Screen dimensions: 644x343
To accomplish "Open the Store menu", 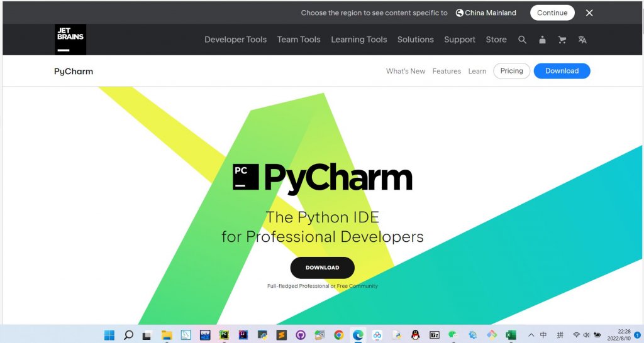I will click(496, 40).
